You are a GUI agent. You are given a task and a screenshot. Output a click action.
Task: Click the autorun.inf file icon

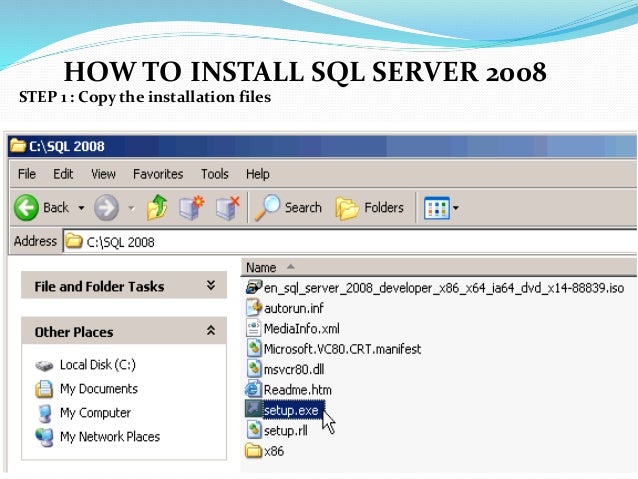tap(254, 308)
